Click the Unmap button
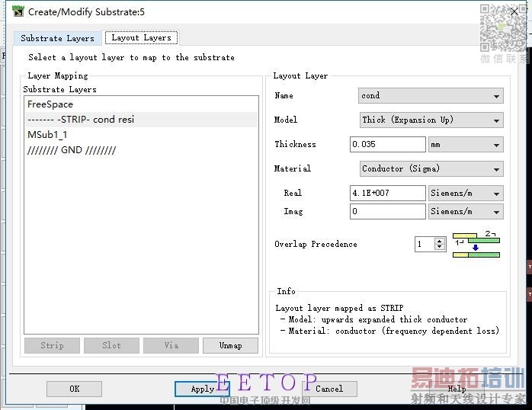 coord(230,345)
